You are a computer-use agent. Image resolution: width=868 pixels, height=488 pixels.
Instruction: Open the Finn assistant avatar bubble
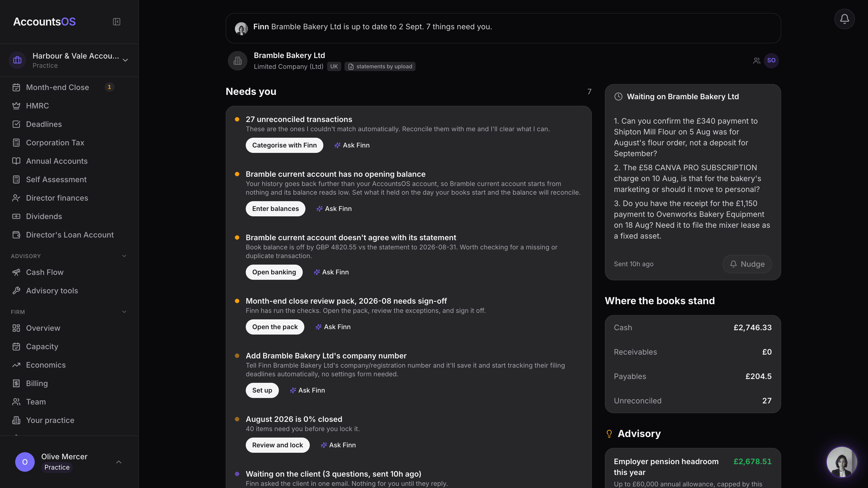[x=842, y=462]
